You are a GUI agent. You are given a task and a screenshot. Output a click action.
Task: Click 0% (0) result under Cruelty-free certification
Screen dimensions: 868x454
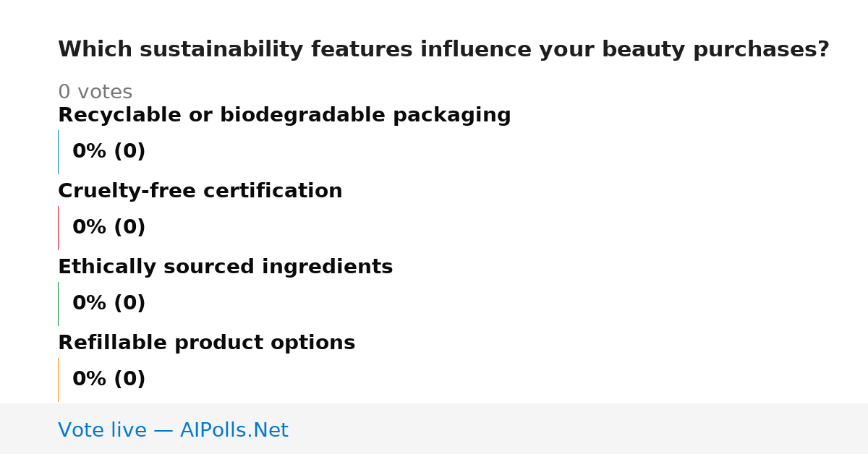(x=109, y=228)
